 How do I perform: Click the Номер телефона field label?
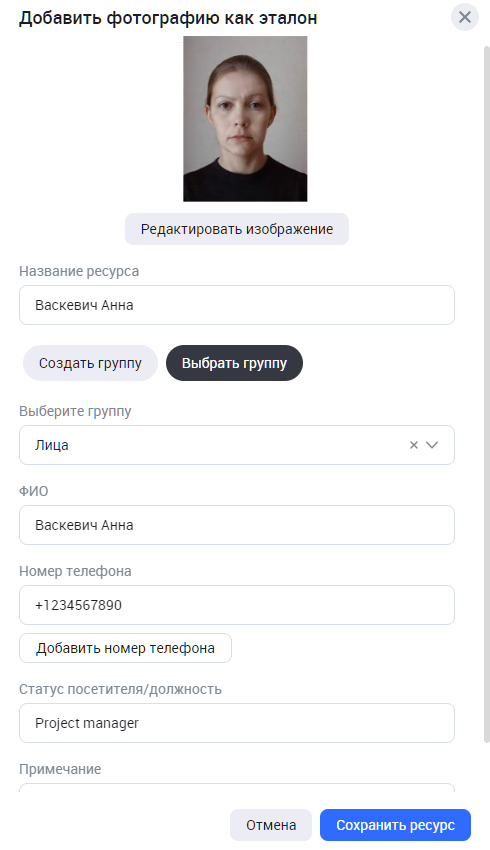pos(75,571)
